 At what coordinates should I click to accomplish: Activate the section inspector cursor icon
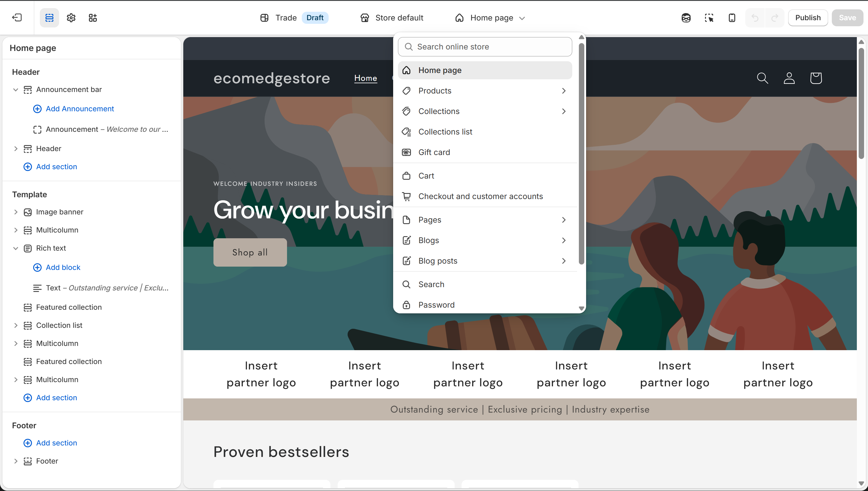(x=709, y=17)
